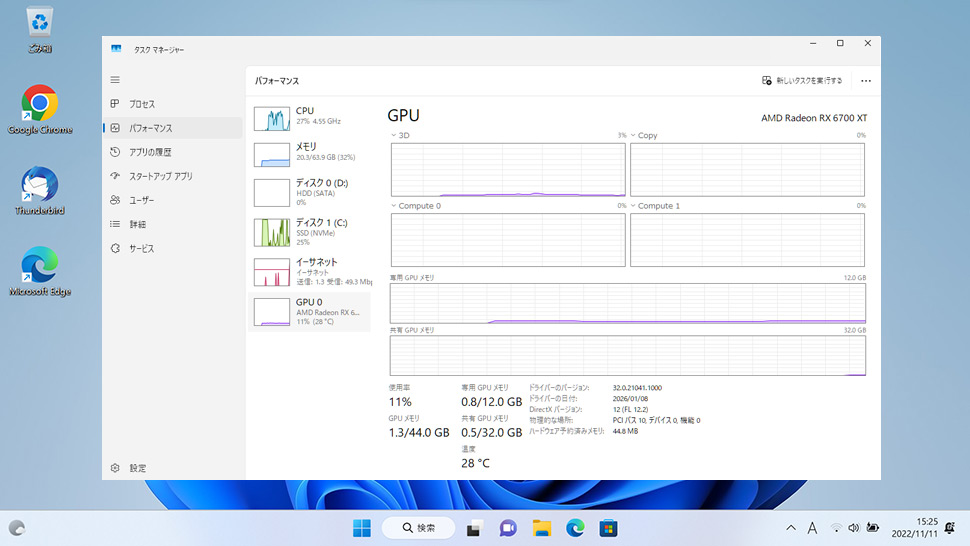Click the Processes (プロセス) sidebar icon

pyautogui.click(x=115, y=104)
